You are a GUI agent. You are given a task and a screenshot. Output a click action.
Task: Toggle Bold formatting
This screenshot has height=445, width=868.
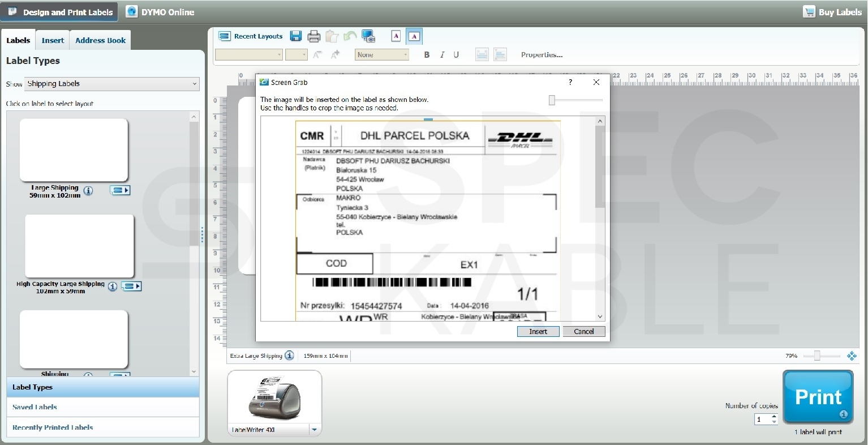[427, 55]
